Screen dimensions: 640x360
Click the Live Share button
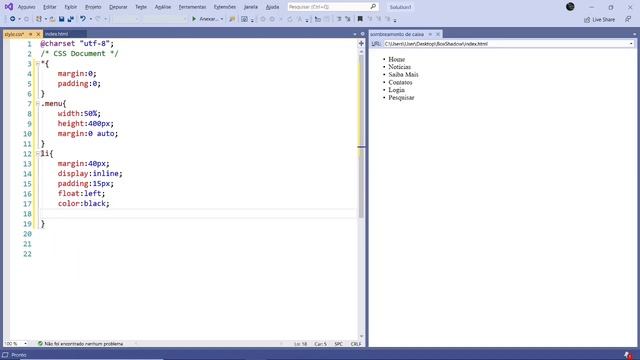(600, 19)
